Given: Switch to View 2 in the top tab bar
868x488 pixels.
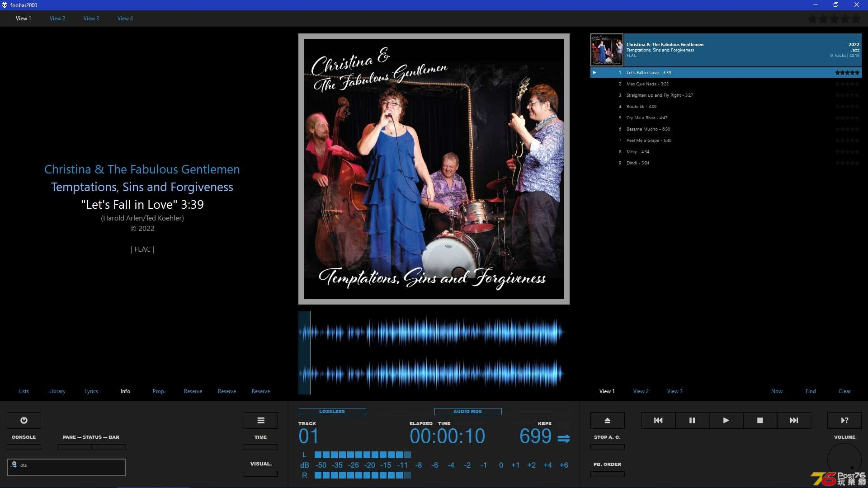Looking at the screenshot, I should click(x=57, y=19).
